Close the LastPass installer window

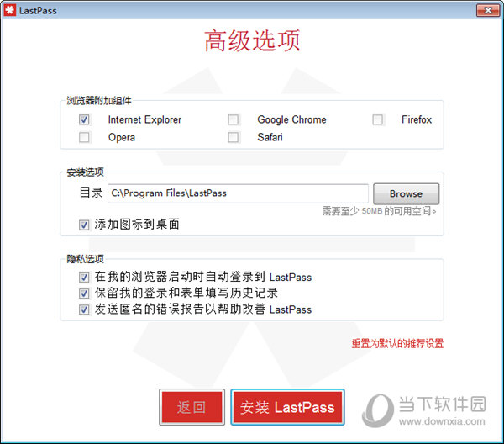tap(487, 10)
